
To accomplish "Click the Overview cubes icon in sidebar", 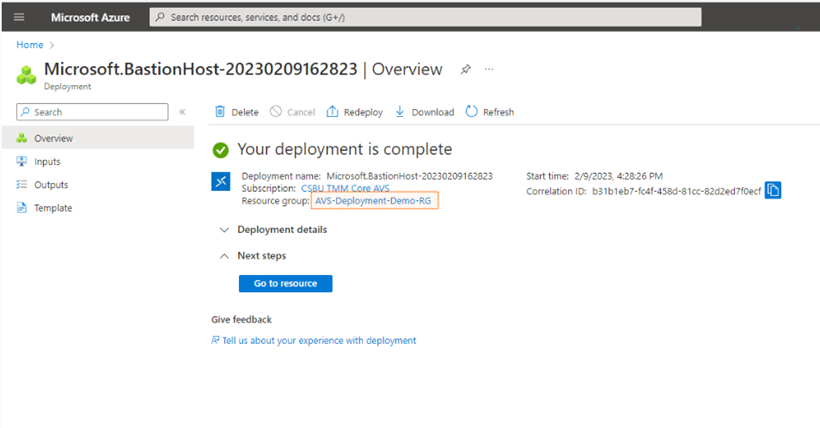I will [x=21, y=138].
